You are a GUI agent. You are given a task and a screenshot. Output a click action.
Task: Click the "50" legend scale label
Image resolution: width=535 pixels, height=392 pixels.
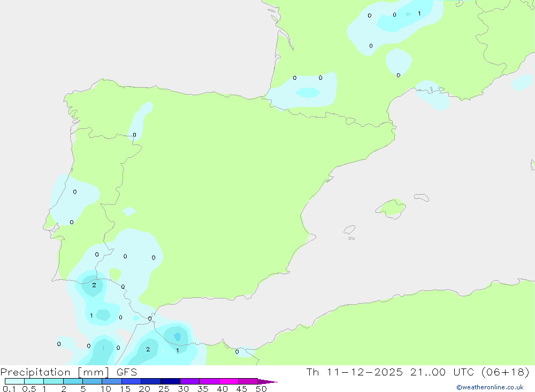coord(261,389)
